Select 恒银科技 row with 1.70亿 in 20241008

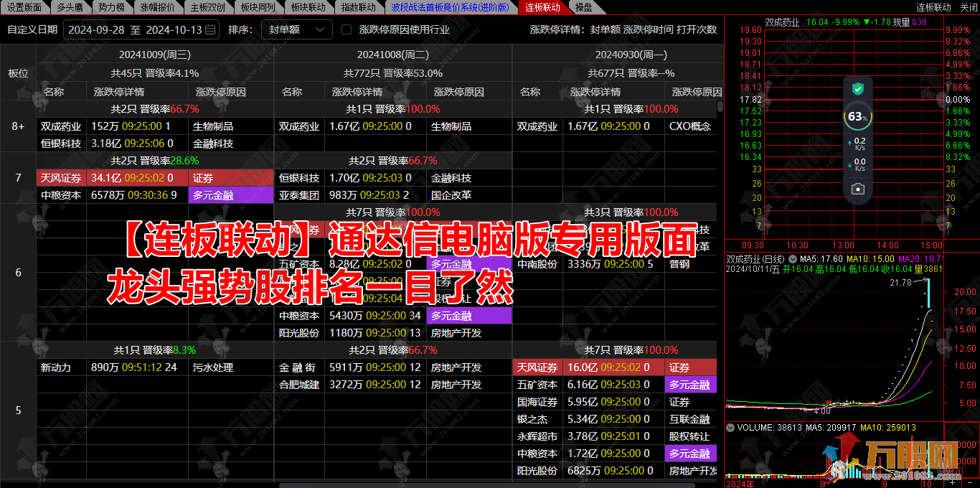pos(393,178)
